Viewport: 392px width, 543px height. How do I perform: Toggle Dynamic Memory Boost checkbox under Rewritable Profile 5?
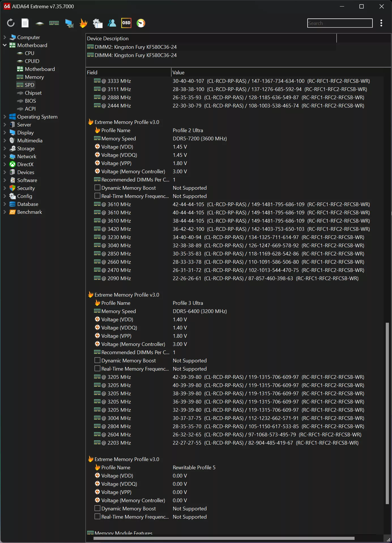pos(97,508)
